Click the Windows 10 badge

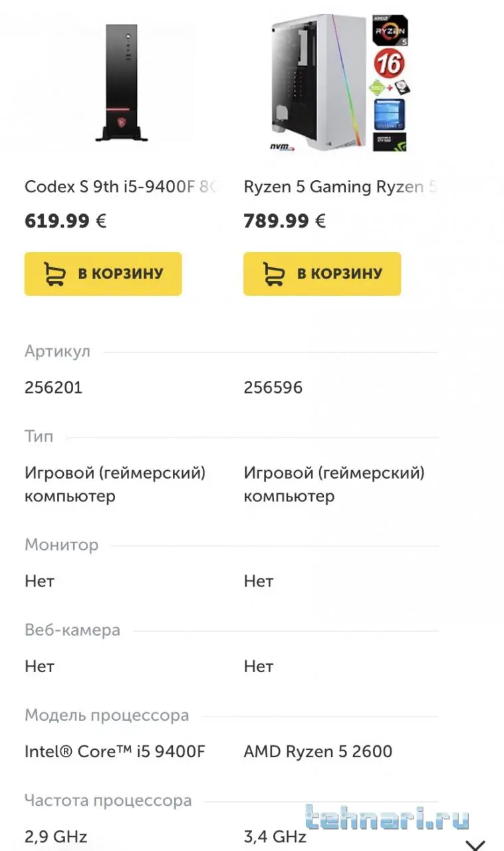(x=390, y=114)
